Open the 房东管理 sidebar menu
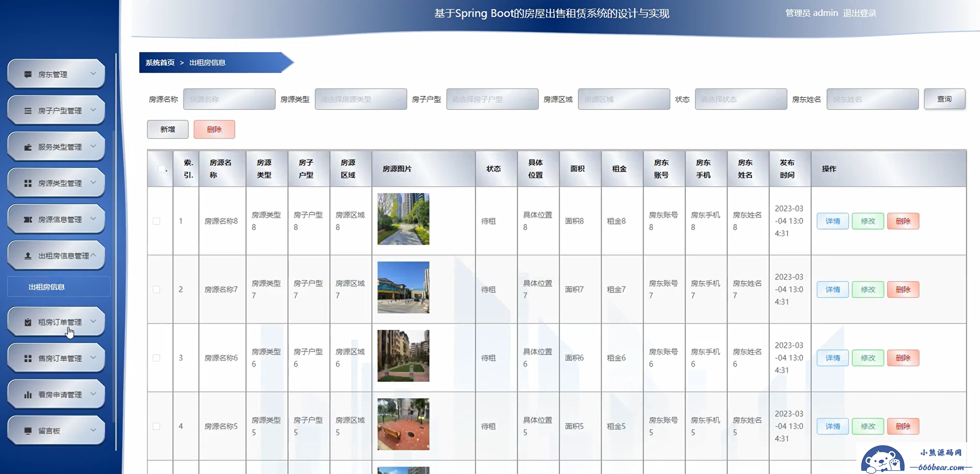The width and height of the screenshot is (980, 474). 56,74
